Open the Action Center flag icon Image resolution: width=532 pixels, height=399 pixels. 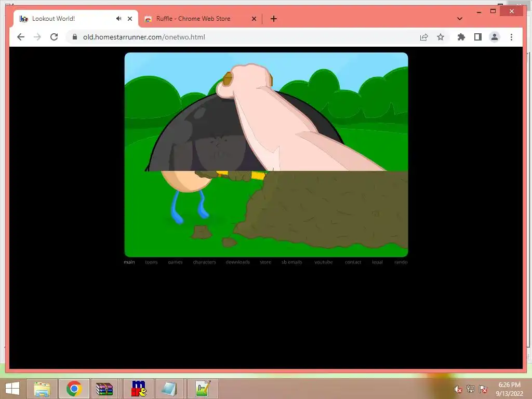click(483, 389)
